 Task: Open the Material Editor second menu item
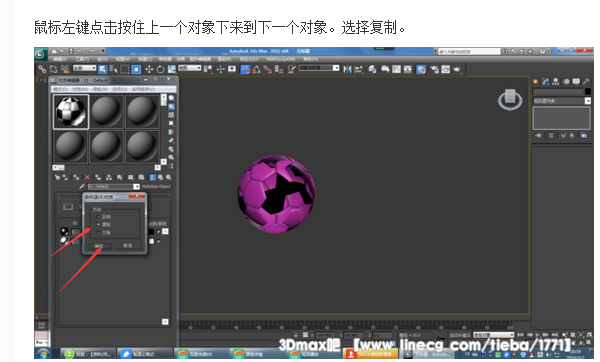click(80, 89)
